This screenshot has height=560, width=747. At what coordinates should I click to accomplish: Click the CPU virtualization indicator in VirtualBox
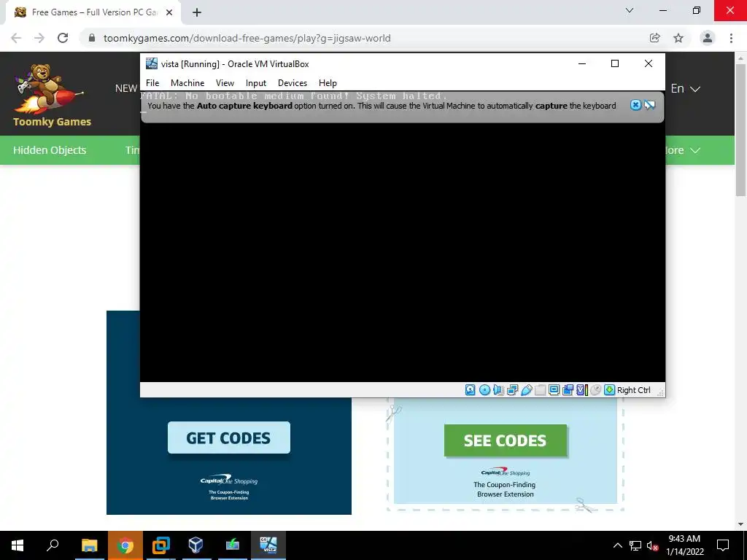click(x=581, y=390)
